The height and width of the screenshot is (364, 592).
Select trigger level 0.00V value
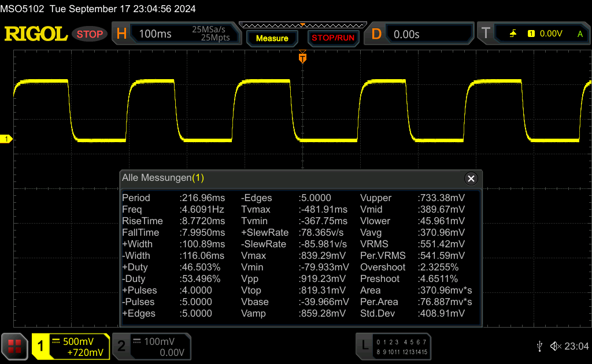(x=551, y=34)
